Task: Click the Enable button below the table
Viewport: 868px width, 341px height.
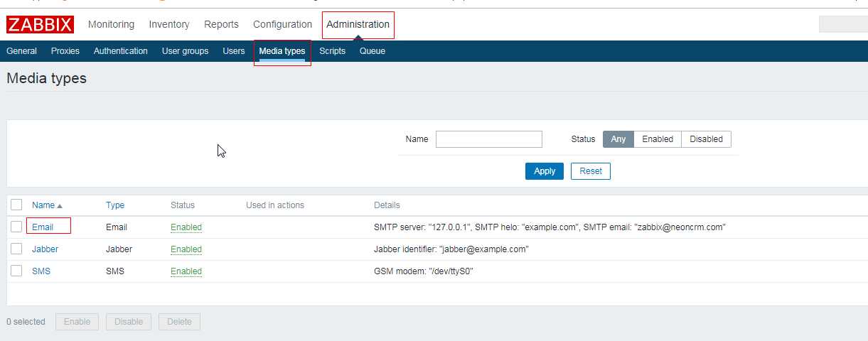Action: pos(77,322)
